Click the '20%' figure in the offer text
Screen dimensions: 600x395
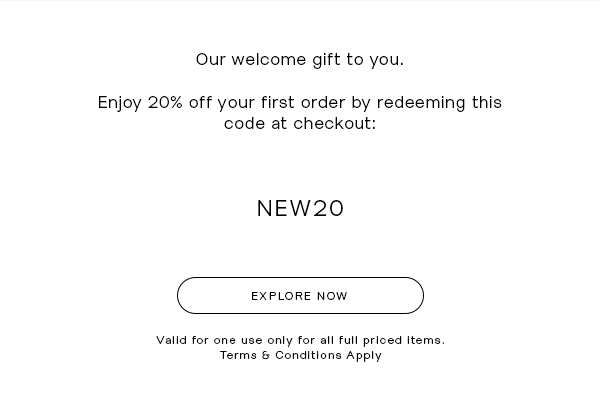[165, 103]
